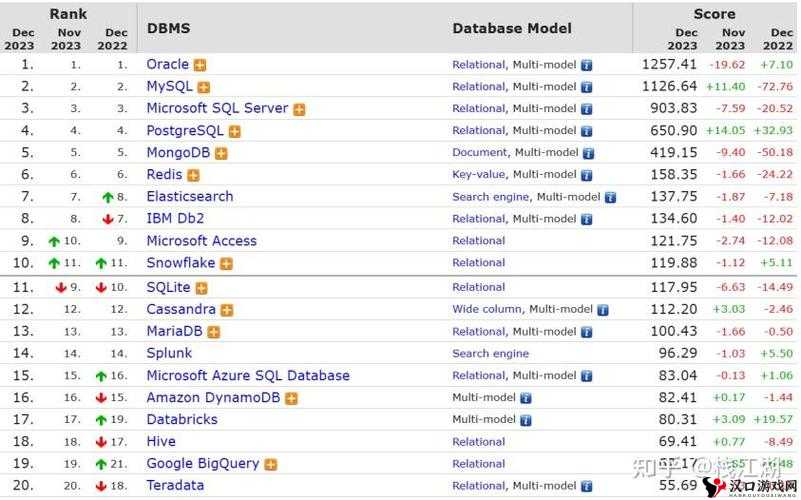
Task: Click info icon beside Redis Key-value, Multi-model
Action: 587,175
